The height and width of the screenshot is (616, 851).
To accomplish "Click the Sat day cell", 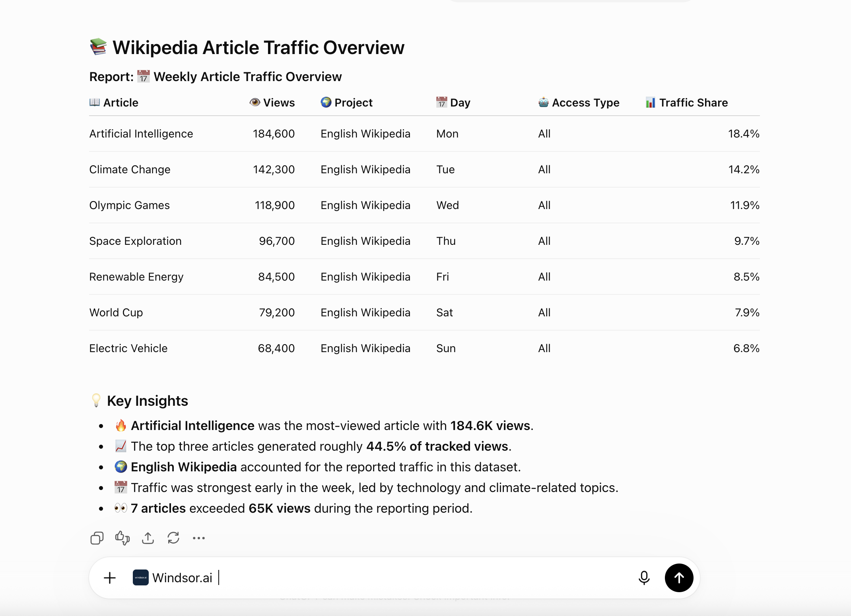I will coord(445,313).
